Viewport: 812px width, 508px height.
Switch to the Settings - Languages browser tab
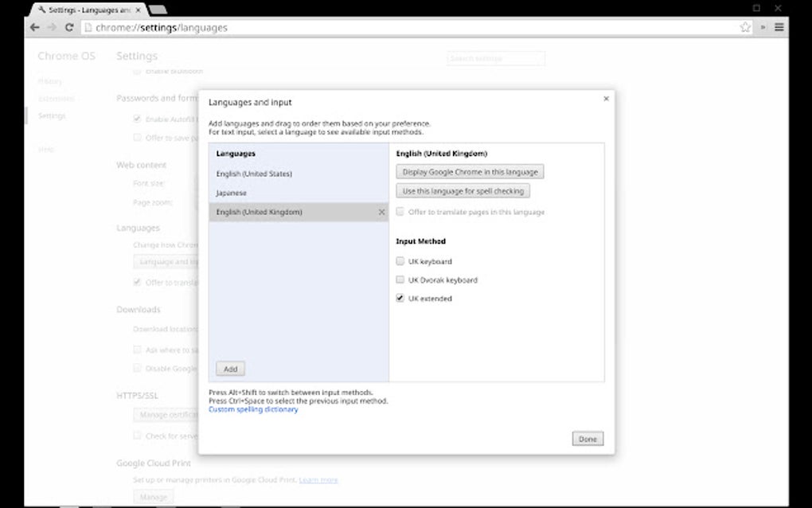pyautogui.click(x=84, y=10)
